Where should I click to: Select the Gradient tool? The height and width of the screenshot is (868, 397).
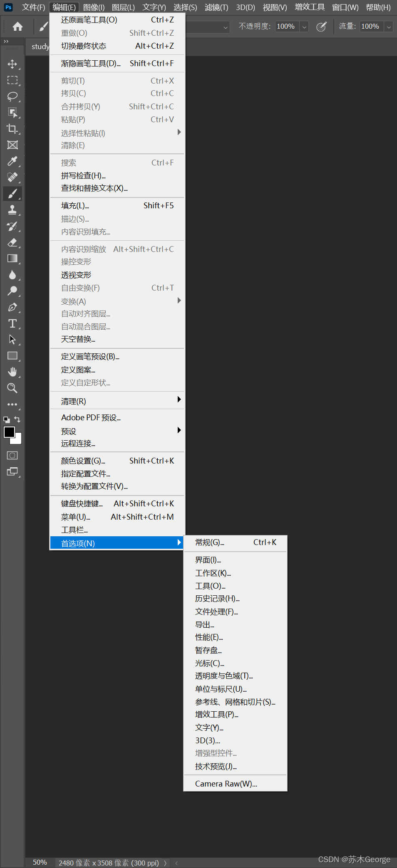pos(12,259)
